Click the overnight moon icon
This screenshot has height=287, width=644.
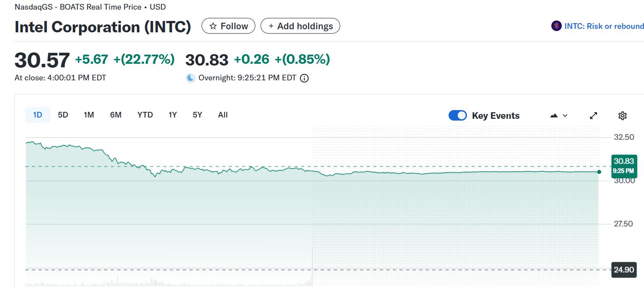[x=191, y=78]
